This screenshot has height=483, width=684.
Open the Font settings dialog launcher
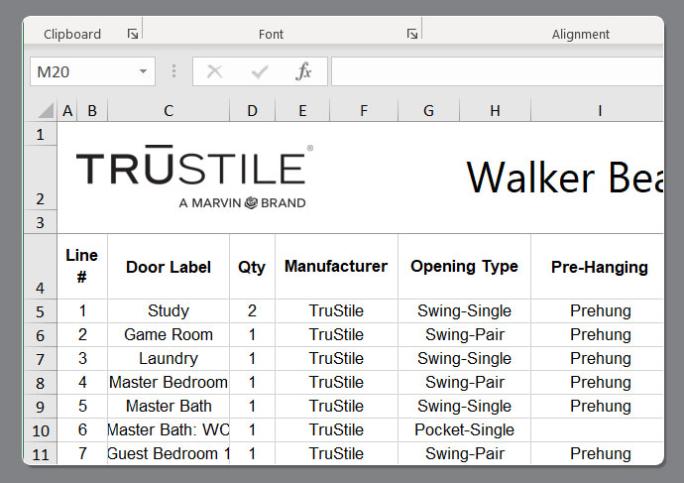412,34
